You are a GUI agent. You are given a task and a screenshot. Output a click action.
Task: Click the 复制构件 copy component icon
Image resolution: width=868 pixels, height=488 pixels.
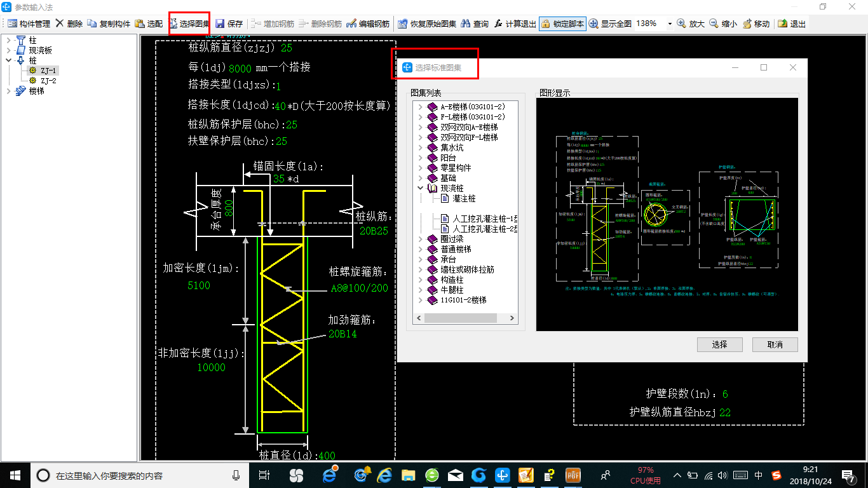tap(92, 24)
